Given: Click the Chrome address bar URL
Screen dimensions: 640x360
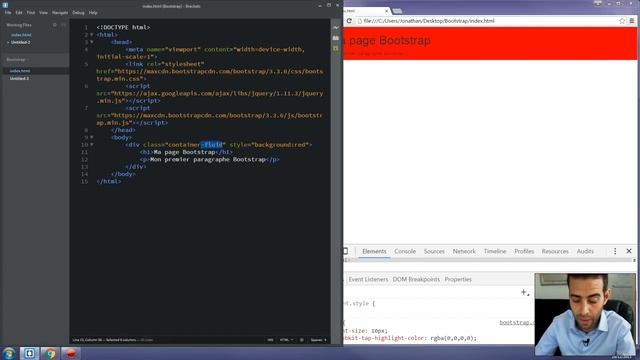Looking at the screenshot, I should [x=429, y=21].
